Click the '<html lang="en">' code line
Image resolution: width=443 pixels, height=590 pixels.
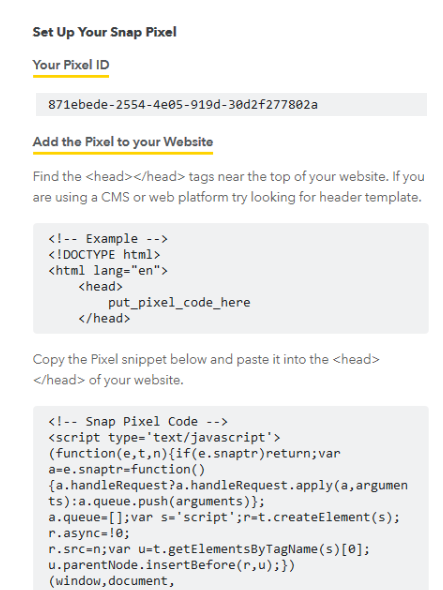(108, 271)
